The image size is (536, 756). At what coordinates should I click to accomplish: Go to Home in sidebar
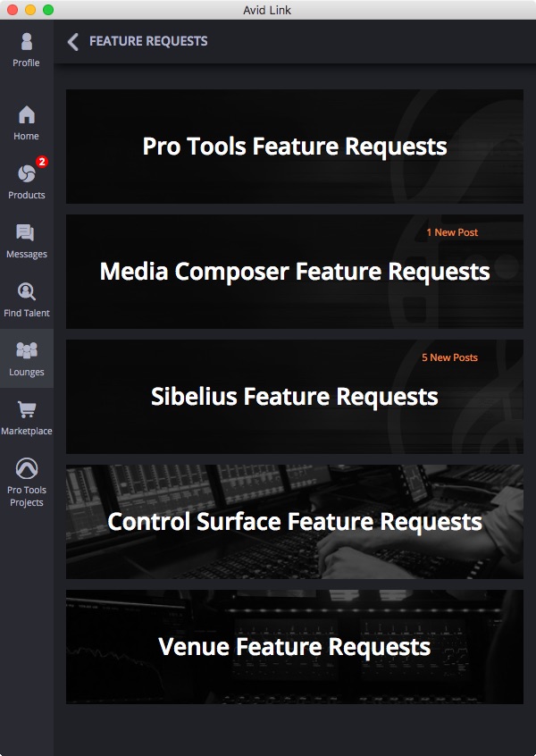(x=27, y=123)
